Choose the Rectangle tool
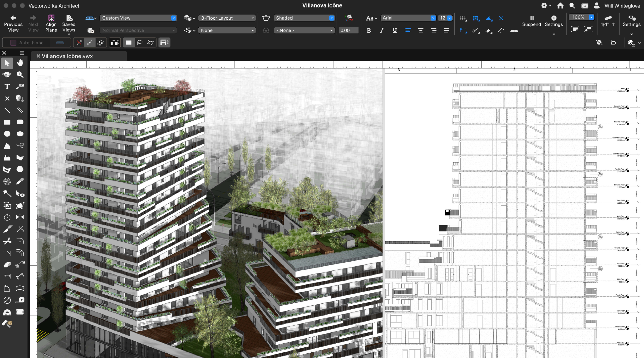The image size is (644, 358). [x=7, y=122]
